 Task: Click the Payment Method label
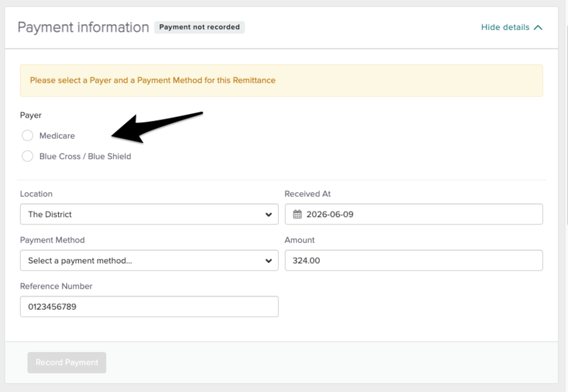(x=52, y=240)
